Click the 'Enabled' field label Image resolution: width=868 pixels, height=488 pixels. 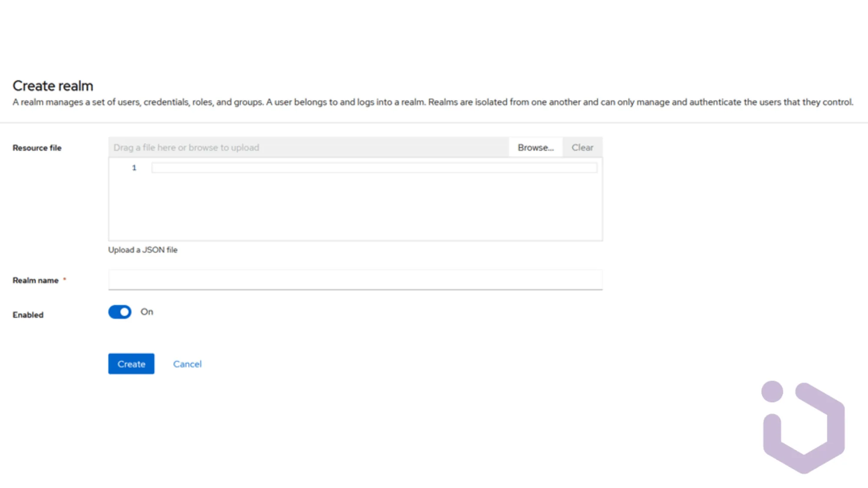(28, 315)
